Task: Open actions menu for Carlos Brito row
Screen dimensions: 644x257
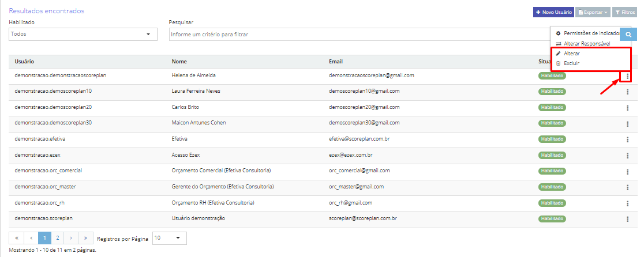Action: tap(627, 107)
